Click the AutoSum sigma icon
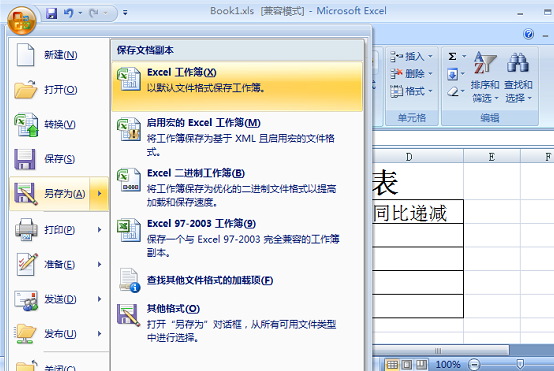Image resolution: width=554 pixels, height=371 pixels. click(x=452, y=57)
